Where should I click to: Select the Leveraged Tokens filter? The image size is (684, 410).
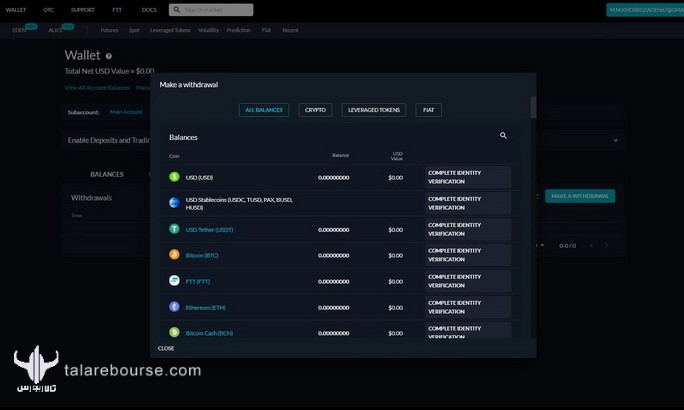click(374, 110)
